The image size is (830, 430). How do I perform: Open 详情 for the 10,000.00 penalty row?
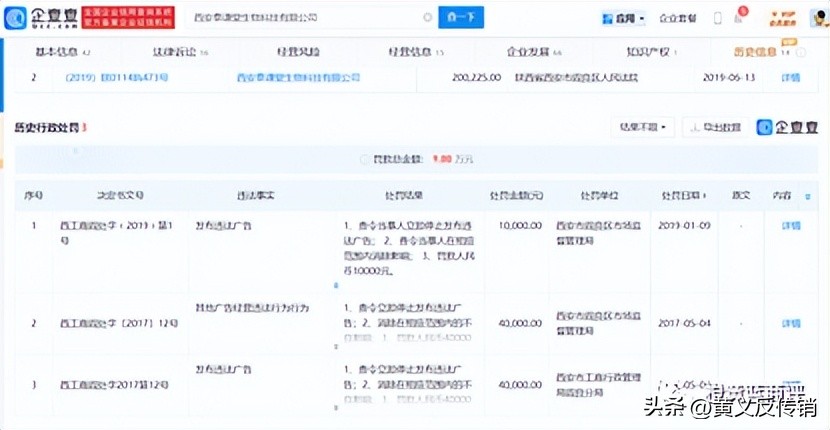[791, 226]
